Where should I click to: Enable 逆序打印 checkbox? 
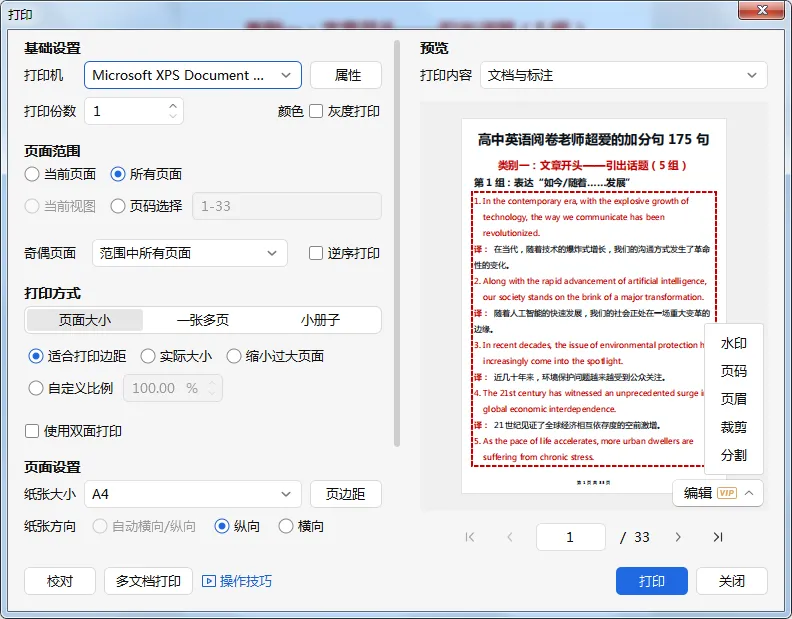(x=316, y=253)
